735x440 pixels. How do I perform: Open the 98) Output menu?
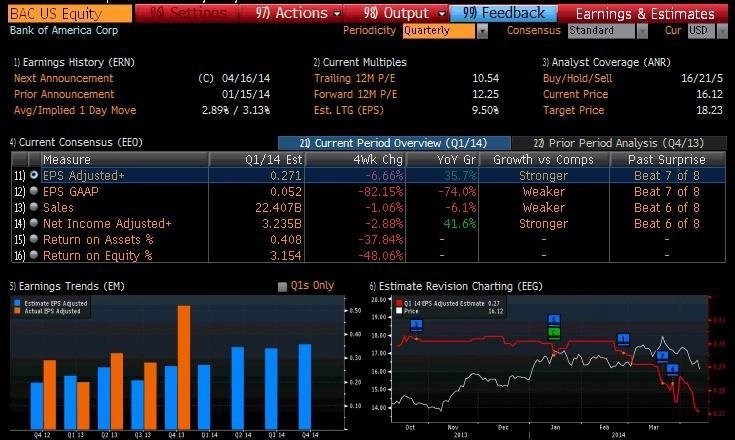404,13
